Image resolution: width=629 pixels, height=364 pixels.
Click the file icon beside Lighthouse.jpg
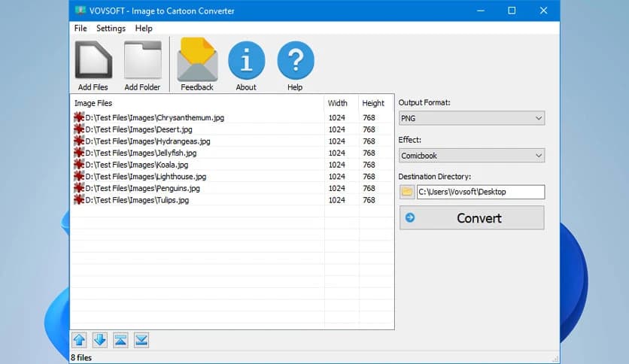tap(79, 177)
